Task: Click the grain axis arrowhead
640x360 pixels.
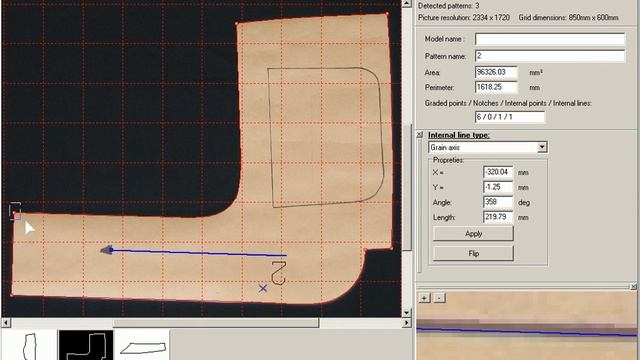Action: click(x=107, y=250)
